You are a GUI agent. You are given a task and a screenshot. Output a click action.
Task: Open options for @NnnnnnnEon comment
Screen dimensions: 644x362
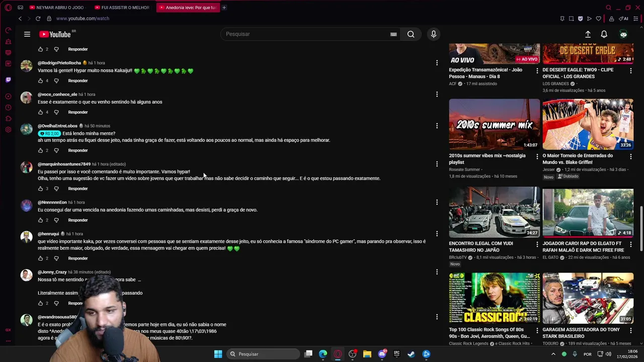coord(437,202)
